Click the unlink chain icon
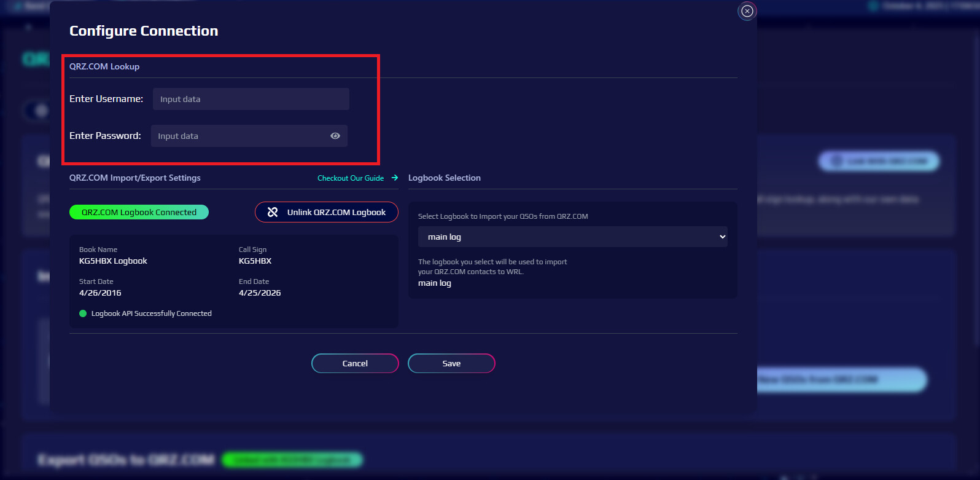Viewport: 980px width, 480px height. [273, 212]
